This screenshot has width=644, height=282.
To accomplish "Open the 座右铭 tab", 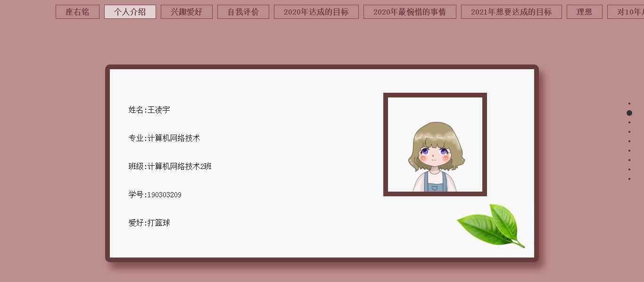I will pyautogui.click(x=77, y=12).
